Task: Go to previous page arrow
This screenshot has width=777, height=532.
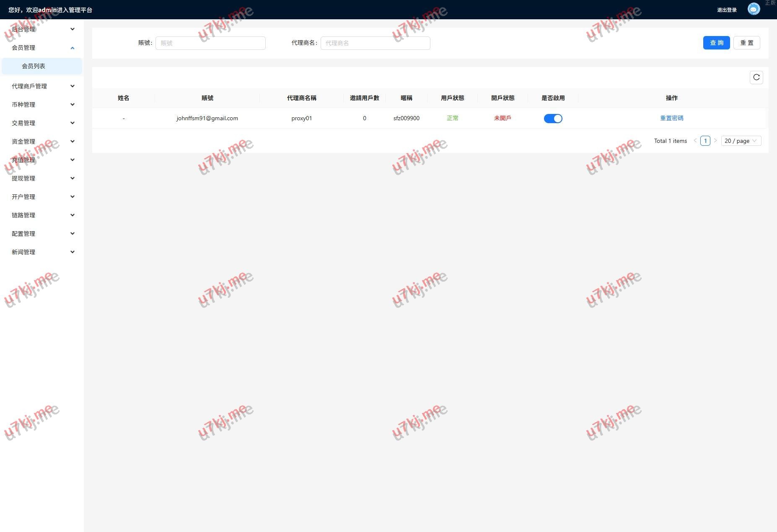Action: (695, 141)
